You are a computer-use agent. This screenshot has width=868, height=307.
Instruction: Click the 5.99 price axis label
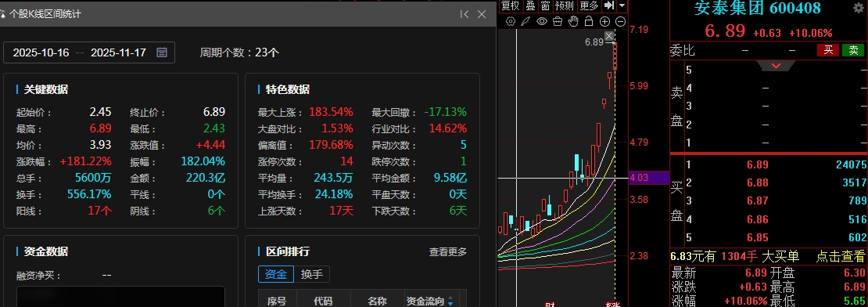point(639,86)
